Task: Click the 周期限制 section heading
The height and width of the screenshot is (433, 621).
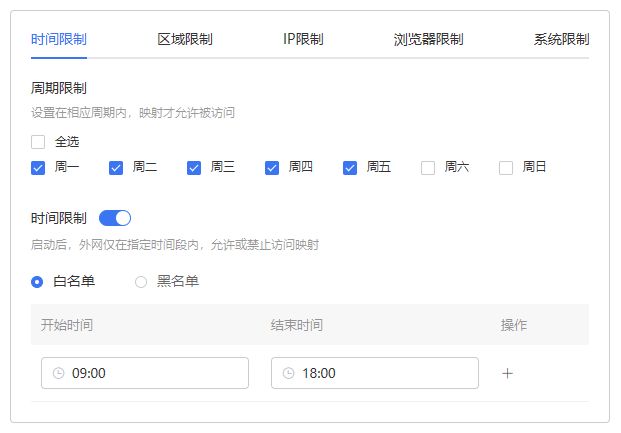Action: click(59, 88)
